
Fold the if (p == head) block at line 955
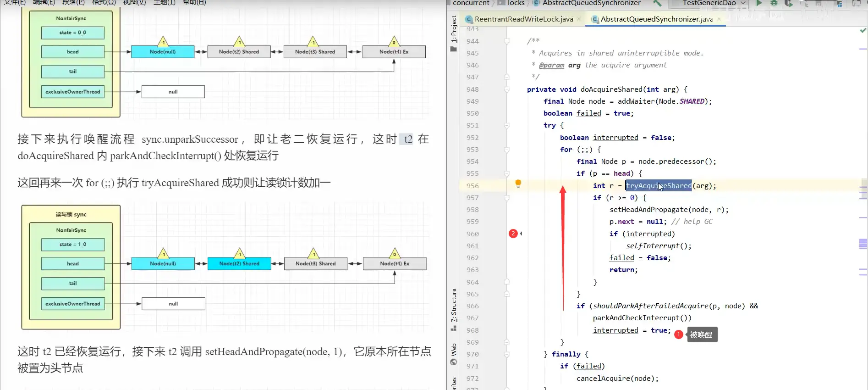pos(507,173)
